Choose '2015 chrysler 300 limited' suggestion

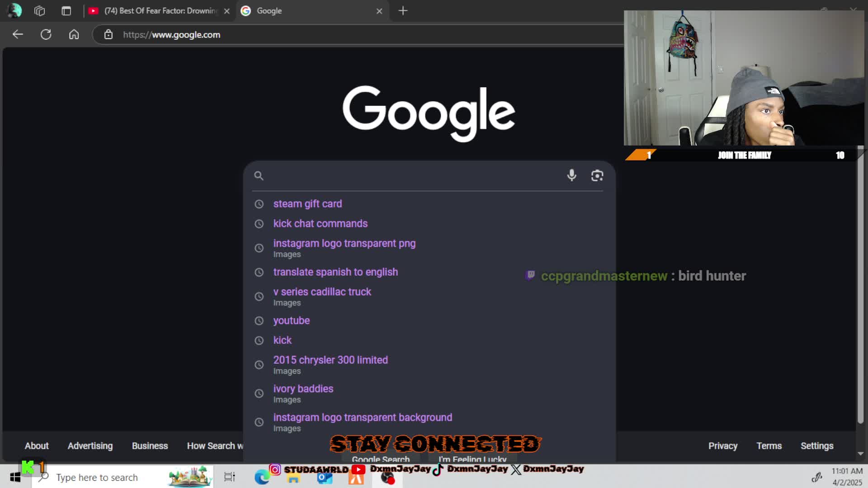coord(429,365)
